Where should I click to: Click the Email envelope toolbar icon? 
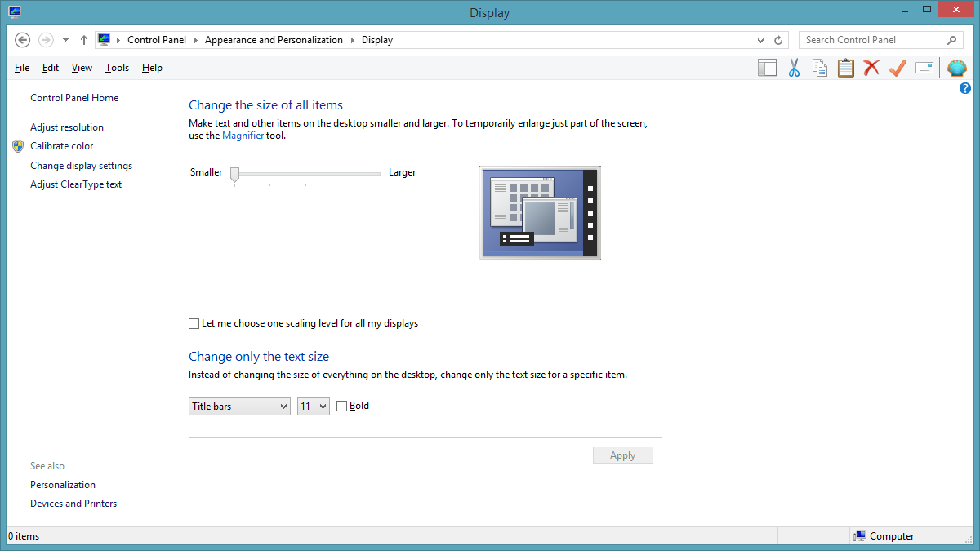pyautogui.click(x=924, y=68)
